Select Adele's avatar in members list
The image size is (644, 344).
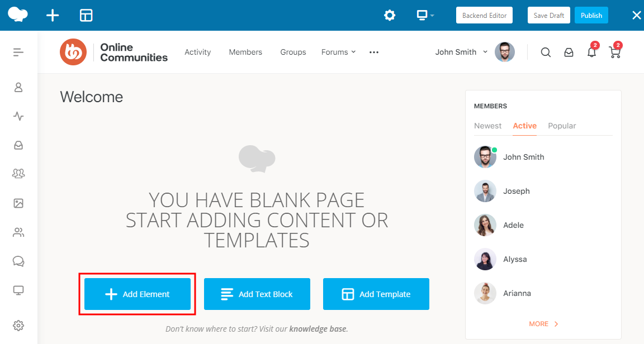[x=485, y=225]
